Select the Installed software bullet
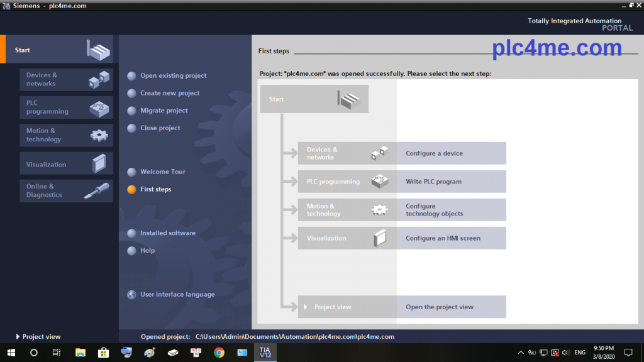This screenshot has width=644, height=362. [131, 233]
